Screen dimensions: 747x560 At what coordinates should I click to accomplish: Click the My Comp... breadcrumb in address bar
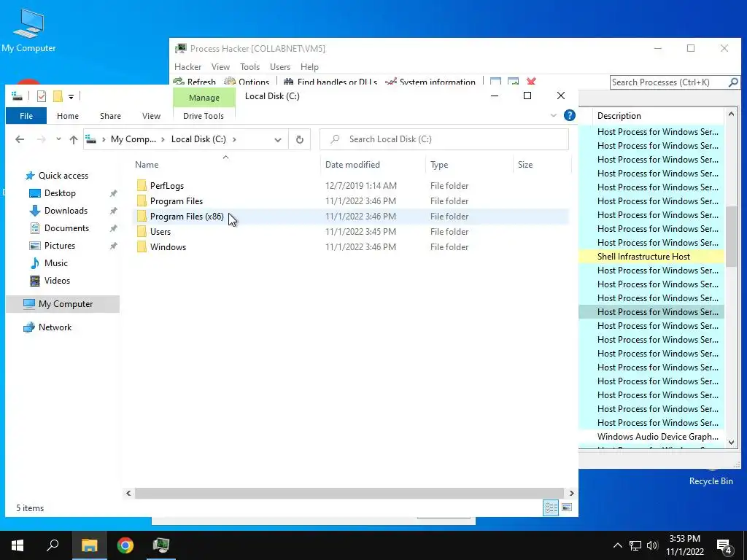click(x=133, y=139)
